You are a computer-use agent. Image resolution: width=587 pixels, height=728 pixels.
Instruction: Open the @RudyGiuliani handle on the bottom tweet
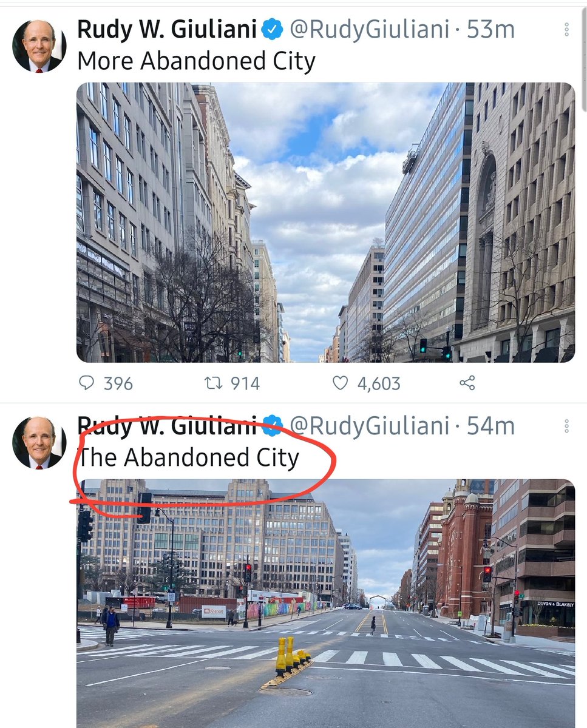[370, 426]
